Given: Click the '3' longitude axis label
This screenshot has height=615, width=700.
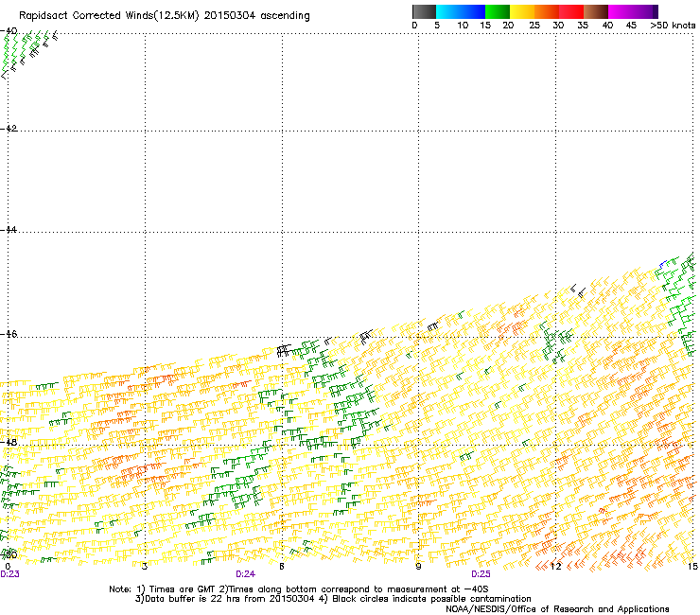Looking at the screenshot, I should pos(145,567).
